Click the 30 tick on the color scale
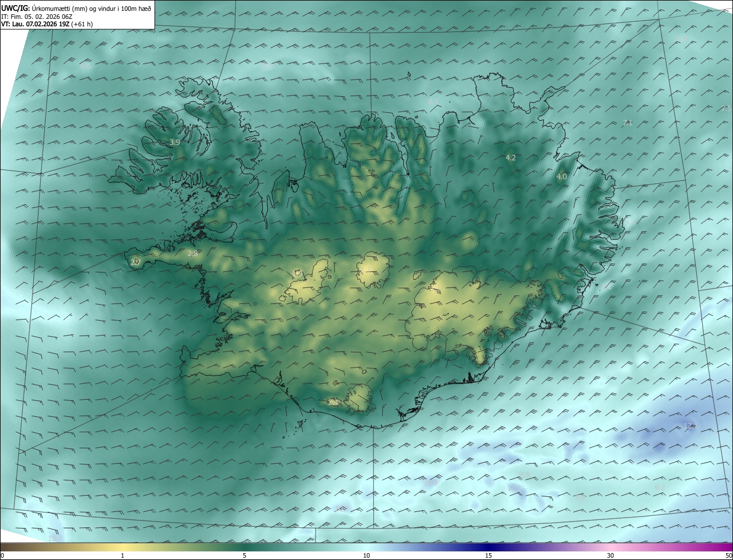 610,556
